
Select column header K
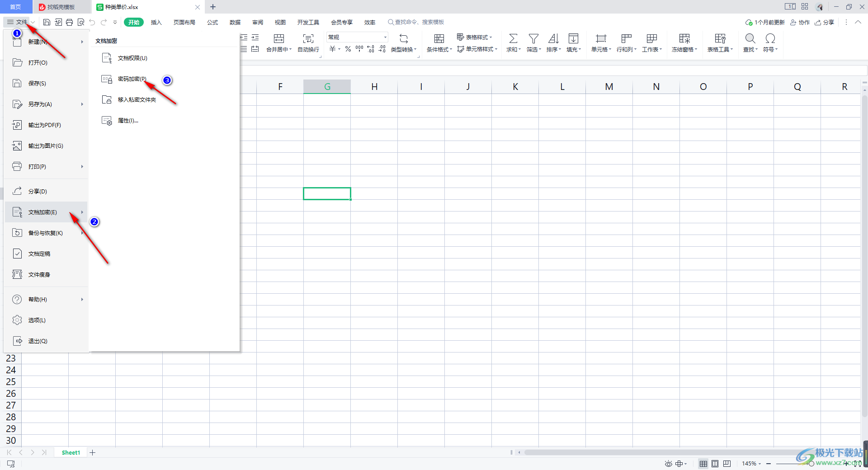tap(515, 87)
